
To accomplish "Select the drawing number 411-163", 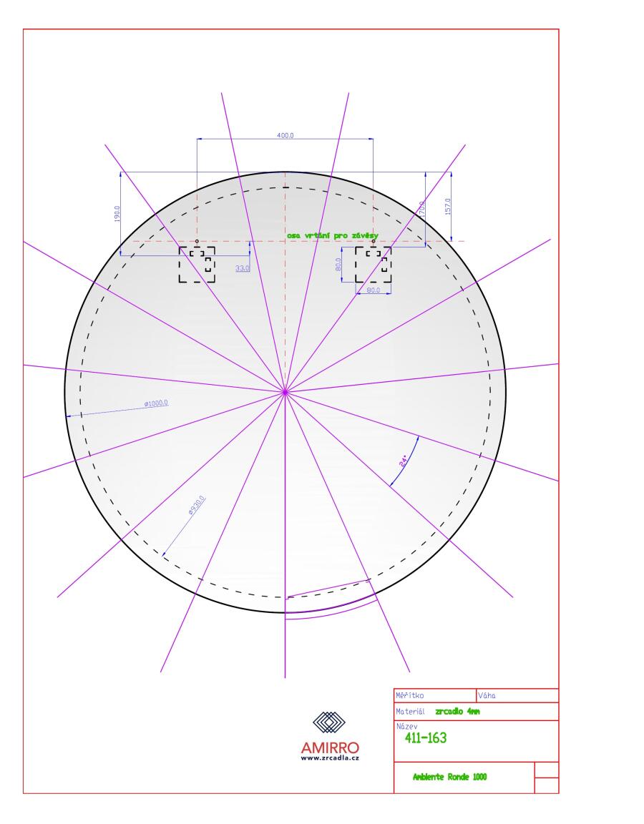I will (421, 739).
